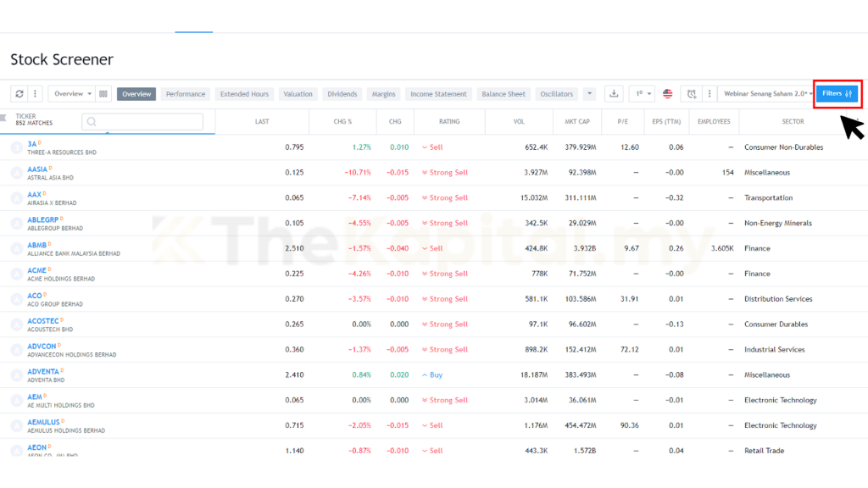Click the export/download screener data icon

615,94
